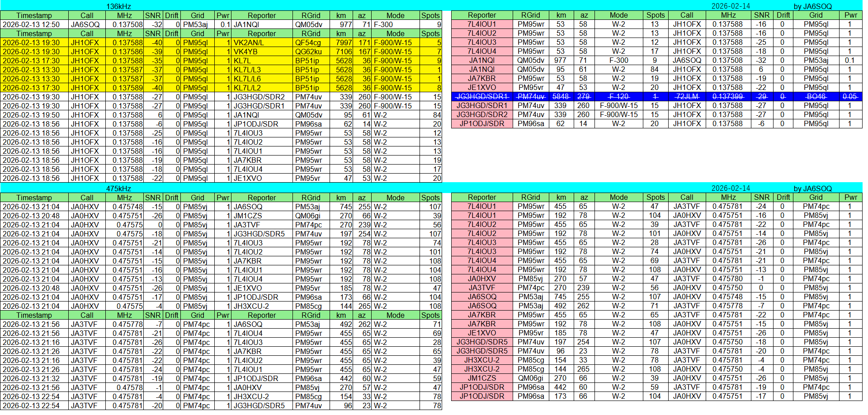Select the struck-through 72JLM call cell
The width and height of the screenshot is (868, 415).
pos(687,96)
